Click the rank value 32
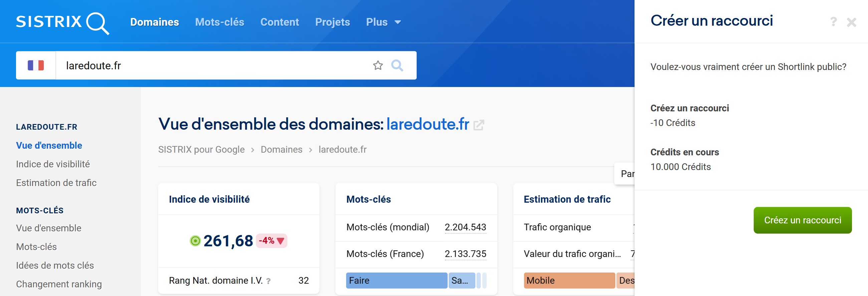The height and width of the screenshot is (296, 868). click(303, 281)
